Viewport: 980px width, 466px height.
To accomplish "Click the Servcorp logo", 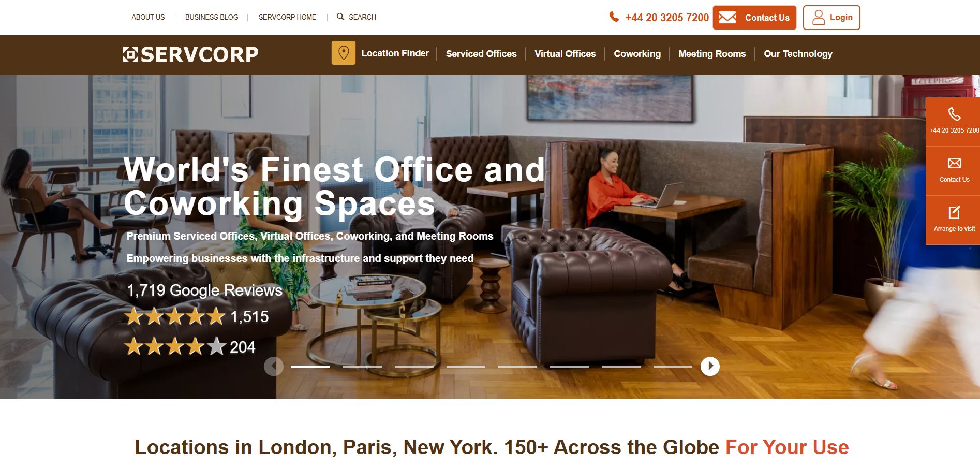I will (190, 54).
